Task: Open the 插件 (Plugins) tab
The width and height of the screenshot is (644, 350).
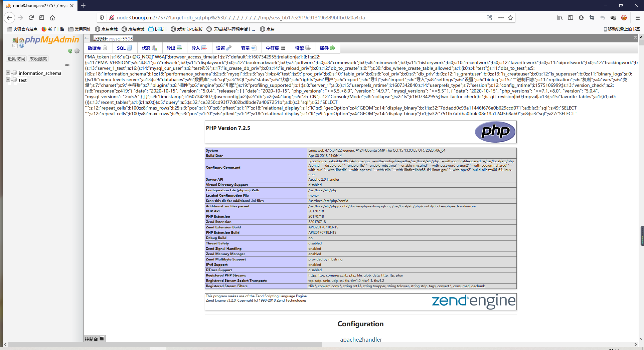Action: (328, 48)
